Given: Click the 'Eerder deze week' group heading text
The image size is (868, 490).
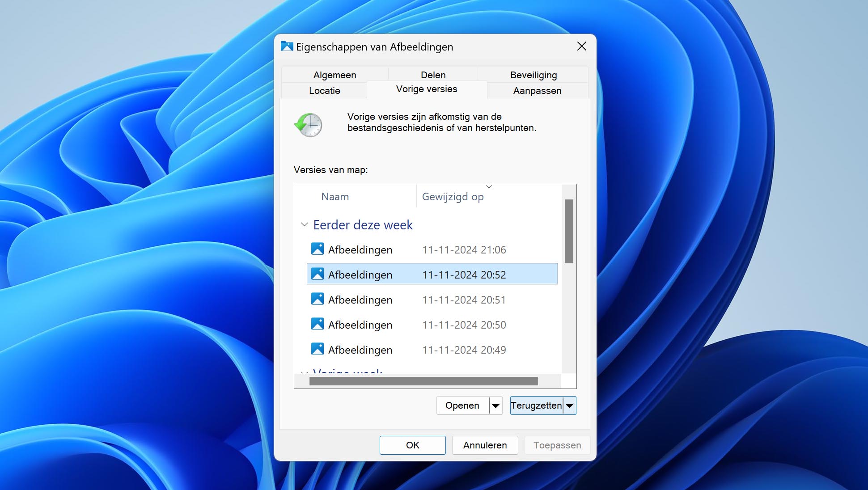Looking at the screenshot, I should pos(363,225).
